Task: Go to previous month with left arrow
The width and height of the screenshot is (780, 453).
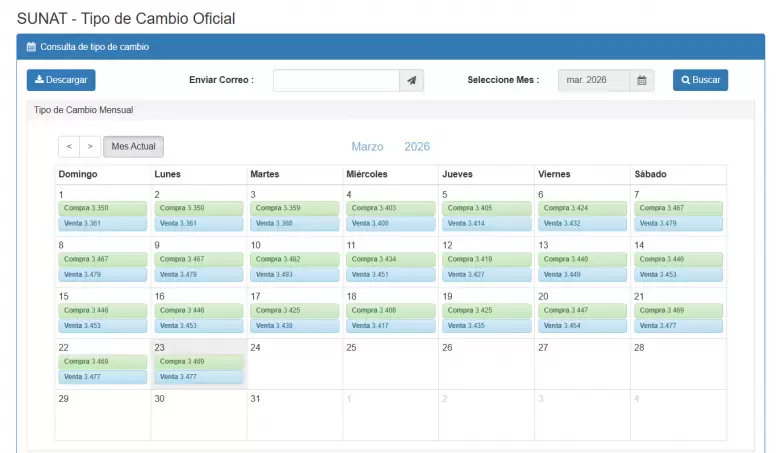Action: pos(69,147)
